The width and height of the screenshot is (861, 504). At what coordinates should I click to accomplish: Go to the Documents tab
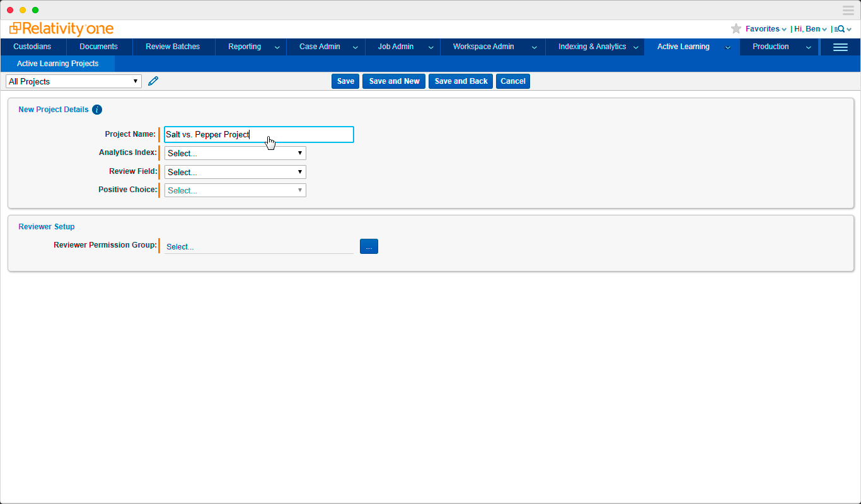pos(99,47)
